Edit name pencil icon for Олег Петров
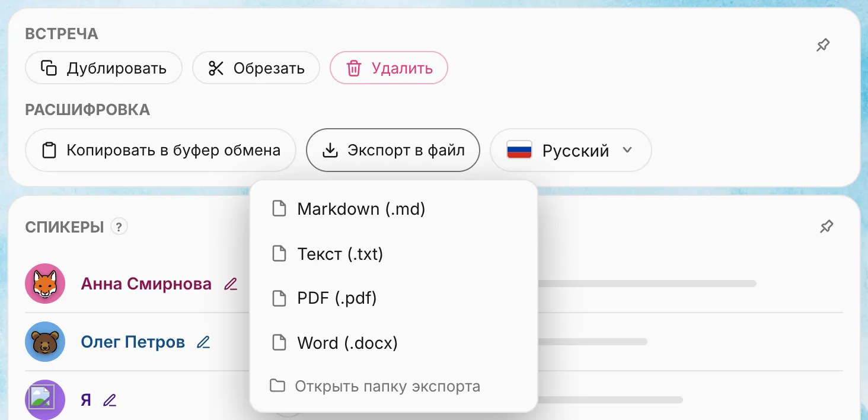The height and width of the screenshot is (420, 868). pos(203,342)
